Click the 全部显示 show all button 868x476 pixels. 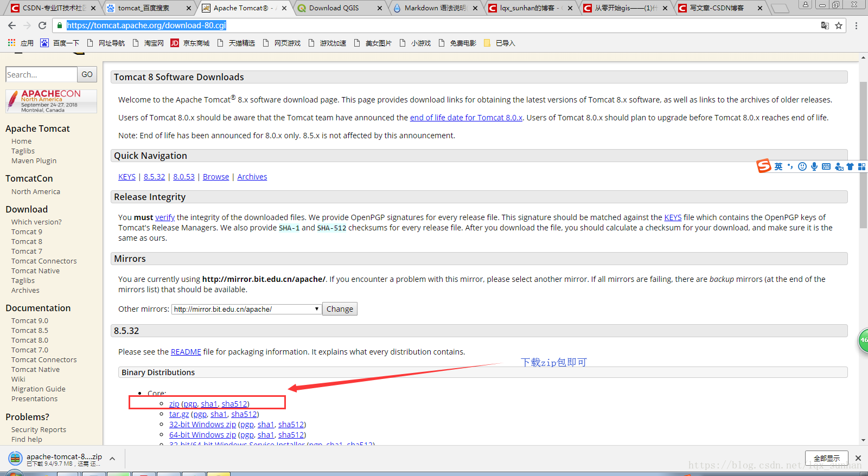click(827, 458)
